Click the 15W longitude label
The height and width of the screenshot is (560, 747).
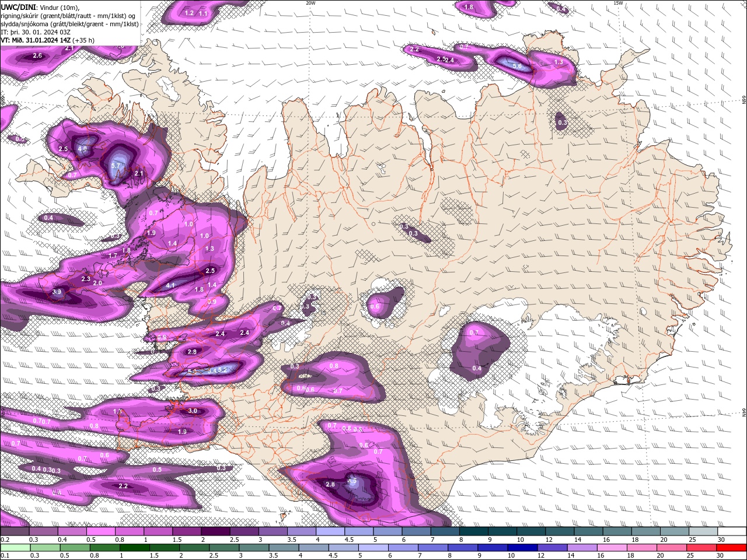pyautogui.click(x=618, y=3)
